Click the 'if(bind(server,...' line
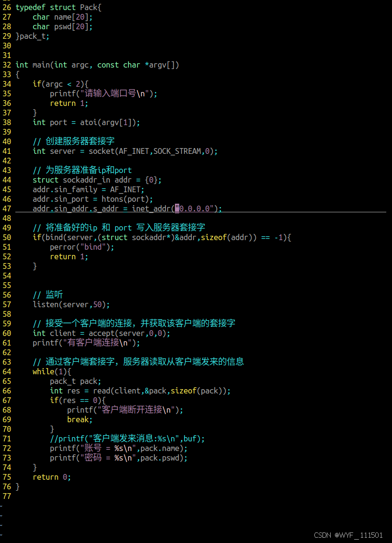 (161, 238)
